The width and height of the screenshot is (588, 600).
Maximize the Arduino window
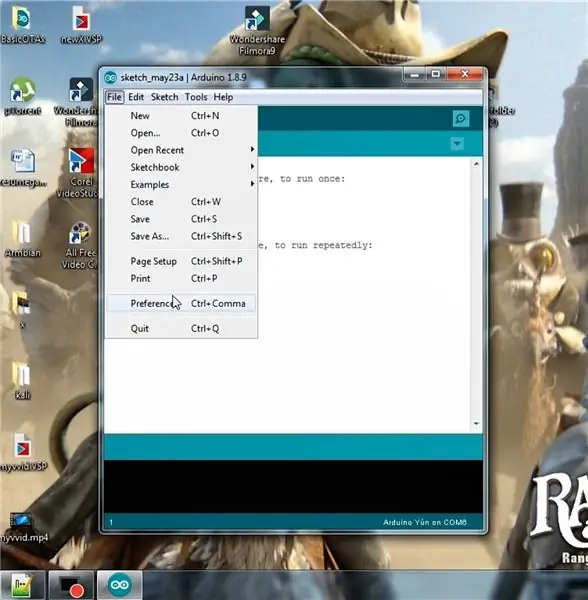pos(435,74)
